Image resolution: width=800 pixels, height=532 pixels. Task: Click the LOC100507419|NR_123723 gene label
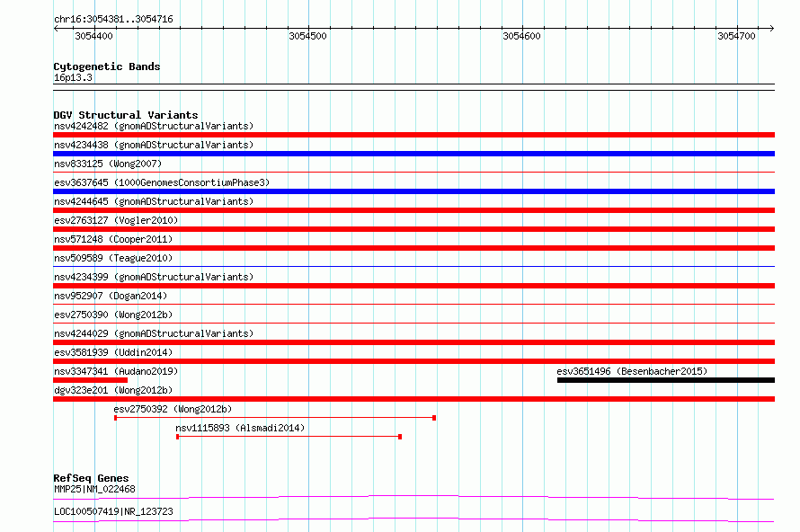point(113,511)
